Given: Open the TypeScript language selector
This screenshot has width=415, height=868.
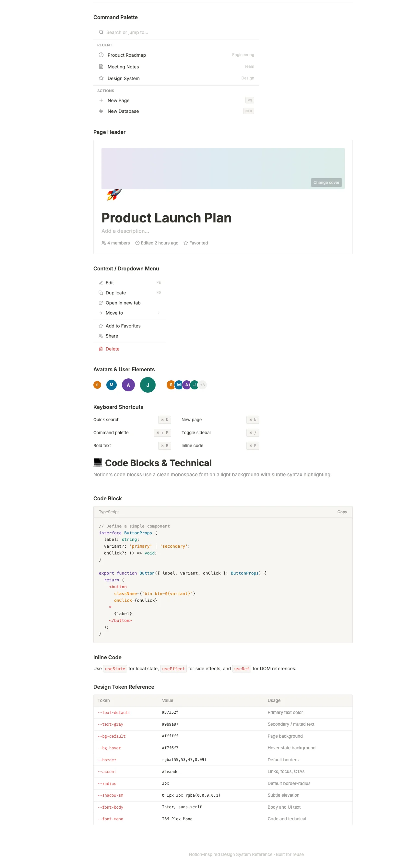Looking at the screenshot, I should tap(109, 512).
